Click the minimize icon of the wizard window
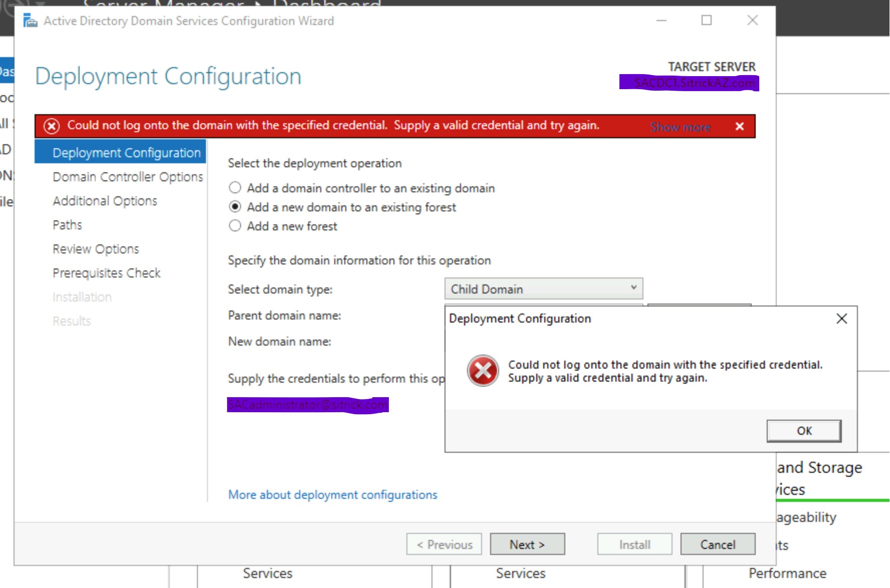 pos(662,21)
